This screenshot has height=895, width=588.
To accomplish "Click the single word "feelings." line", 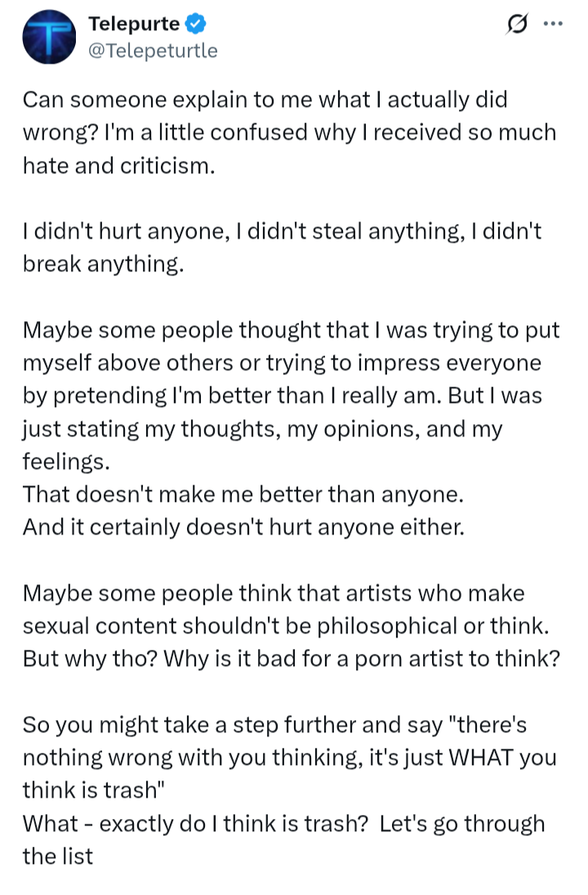I will (x=66, y=462).
